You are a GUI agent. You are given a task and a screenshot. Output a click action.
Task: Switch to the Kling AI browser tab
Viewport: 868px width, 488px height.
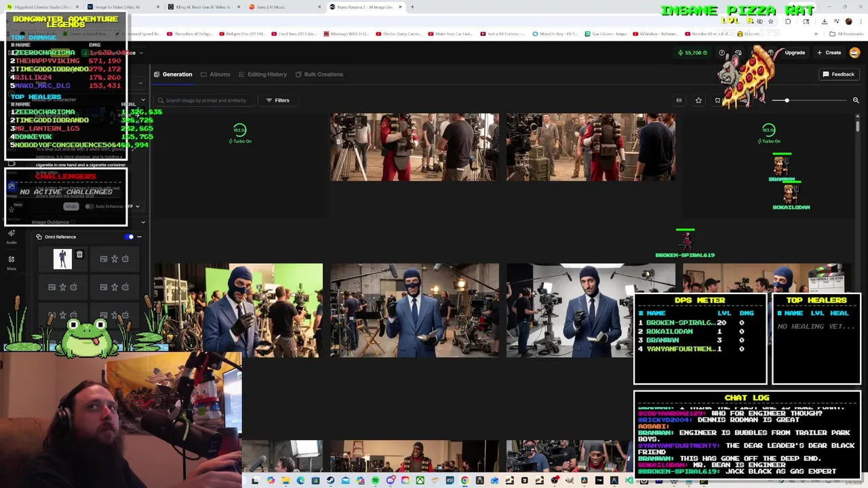pyautogui.click(x=203, y=7)
